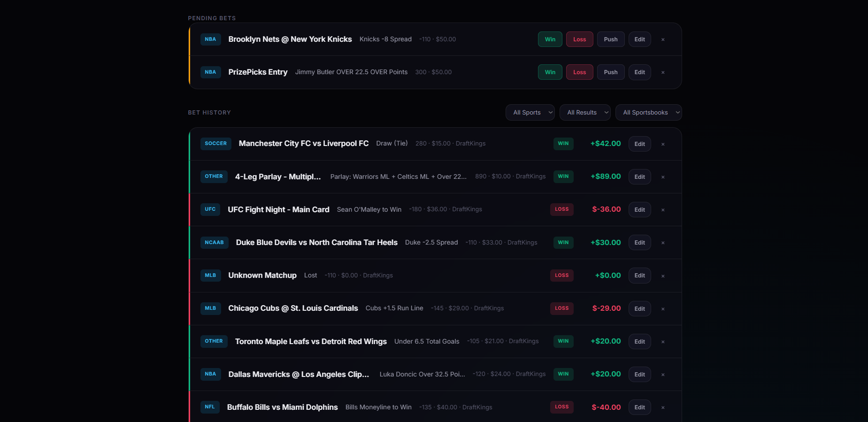
Task: Remove the Duke vs North Carolina bet
Action: (x=663, y=243)
